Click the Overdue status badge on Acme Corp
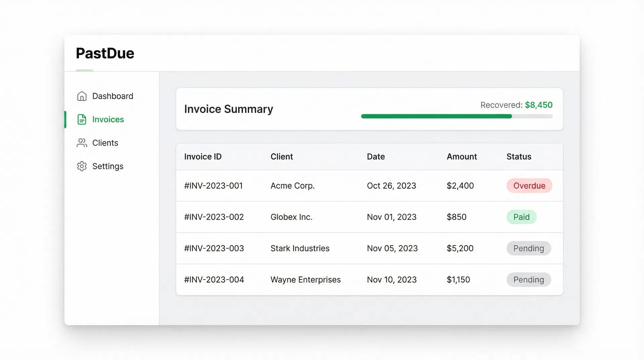This screenshot has height=360, width=644. tap(529, 185)
